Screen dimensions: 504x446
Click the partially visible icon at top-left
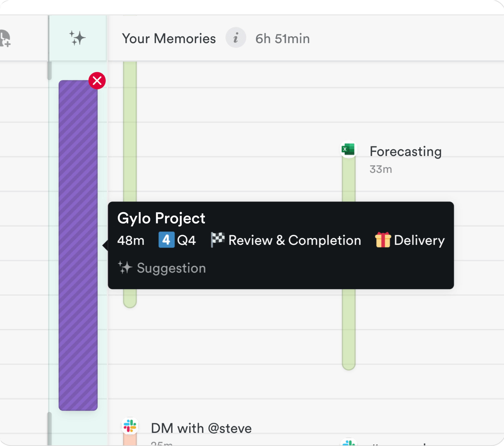[5, 38]
